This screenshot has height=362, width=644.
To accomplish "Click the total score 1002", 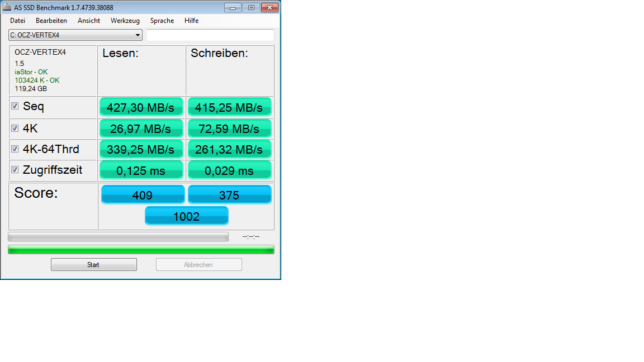I will click(187, 216).
